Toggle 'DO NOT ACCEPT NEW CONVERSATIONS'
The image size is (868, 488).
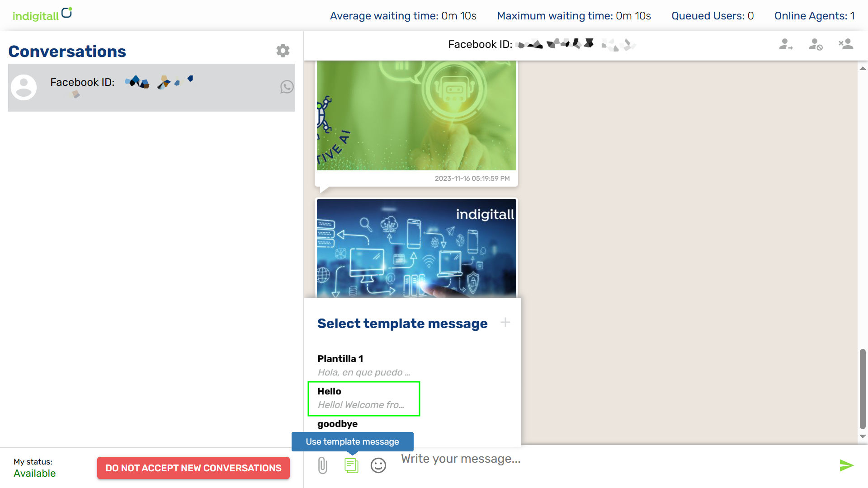[x=193, y=468]
